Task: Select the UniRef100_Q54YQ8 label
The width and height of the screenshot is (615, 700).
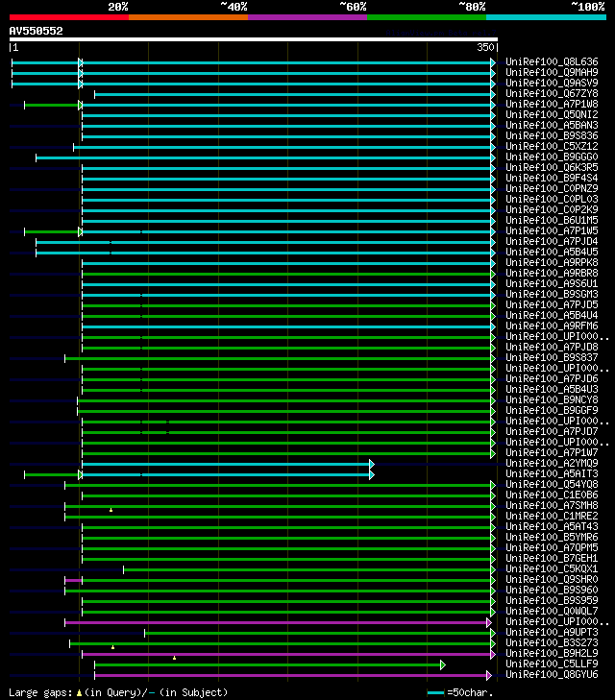Action: pyautogui.click(x=552, y=484)
